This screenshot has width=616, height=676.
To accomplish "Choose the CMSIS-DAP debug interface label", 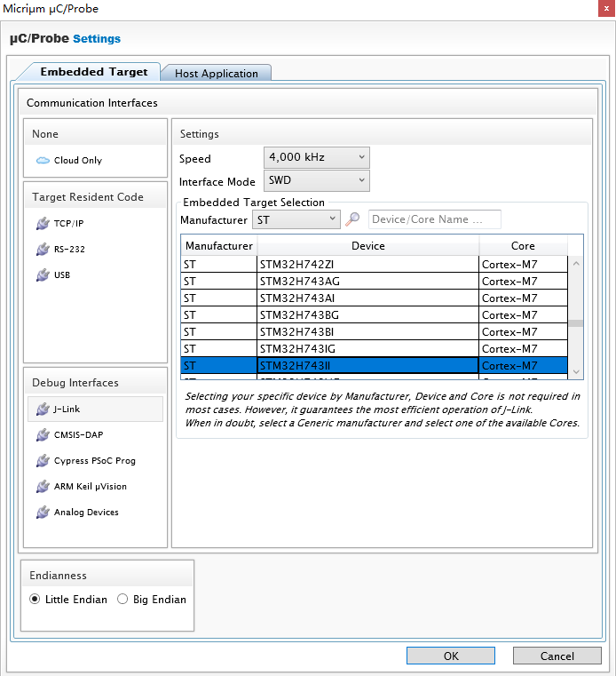I will click(x=78, y=435).
